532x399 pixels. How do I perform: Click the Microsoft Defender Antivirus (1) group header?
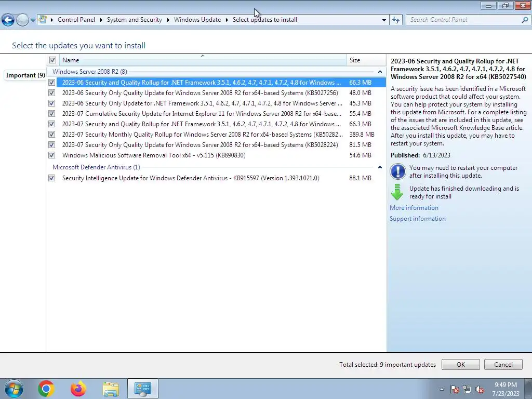(96, 167)
